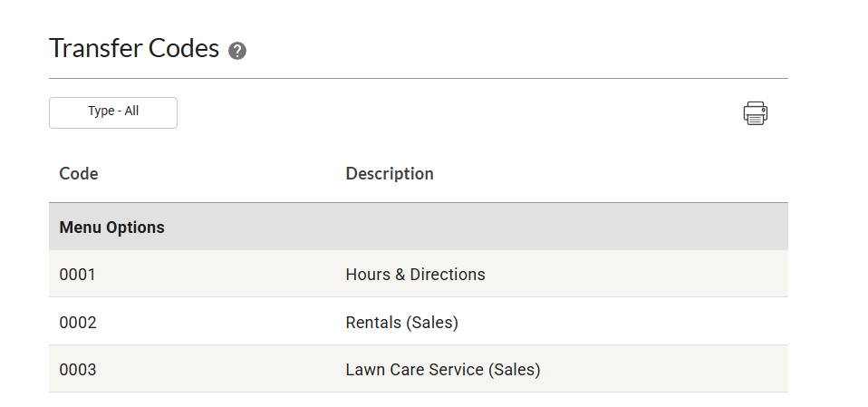This screenshot has width=868, height=407.
Task: Select transfer code 0001
Action: (x=77, y=275)
